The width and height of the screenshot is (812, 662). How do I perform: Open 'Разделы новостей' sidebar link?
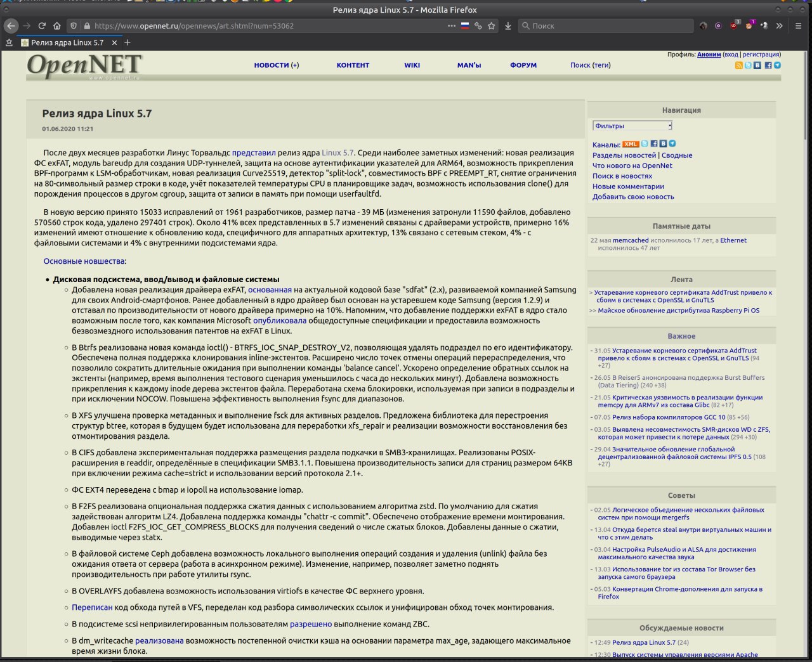point(624,155)
